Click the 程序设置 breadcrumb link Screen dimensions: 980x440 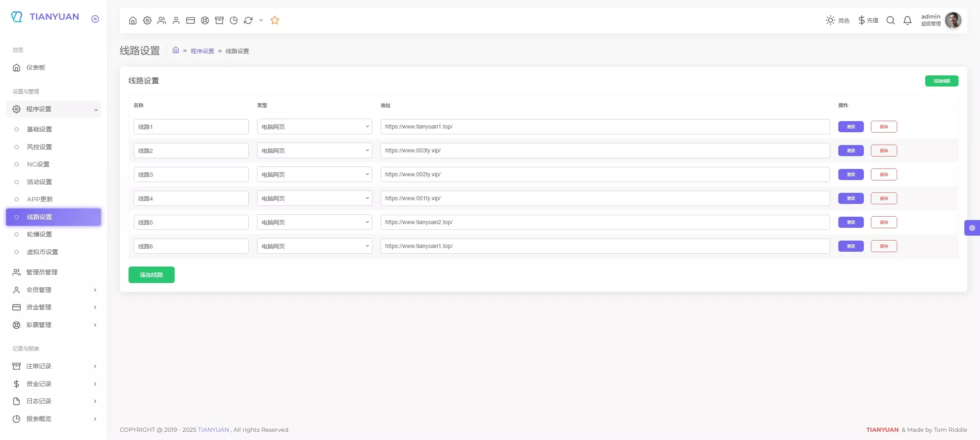tap(202, 51)
